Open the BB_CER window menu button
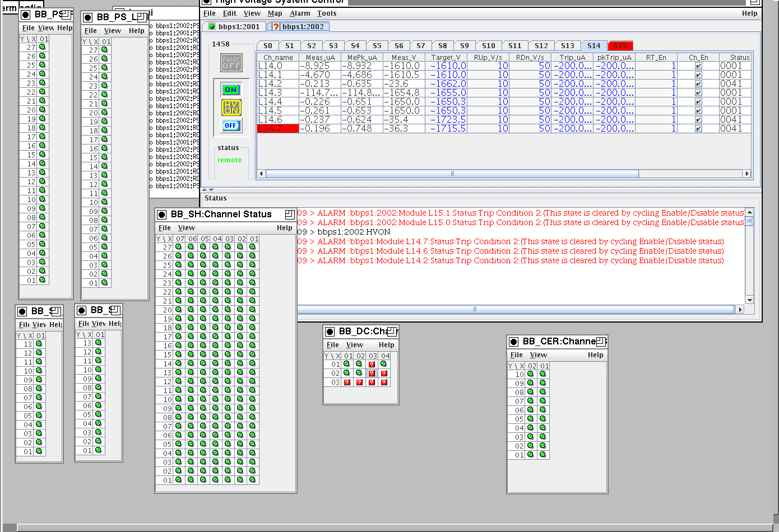Screen dimensions: 779x532 pos(514,342)
